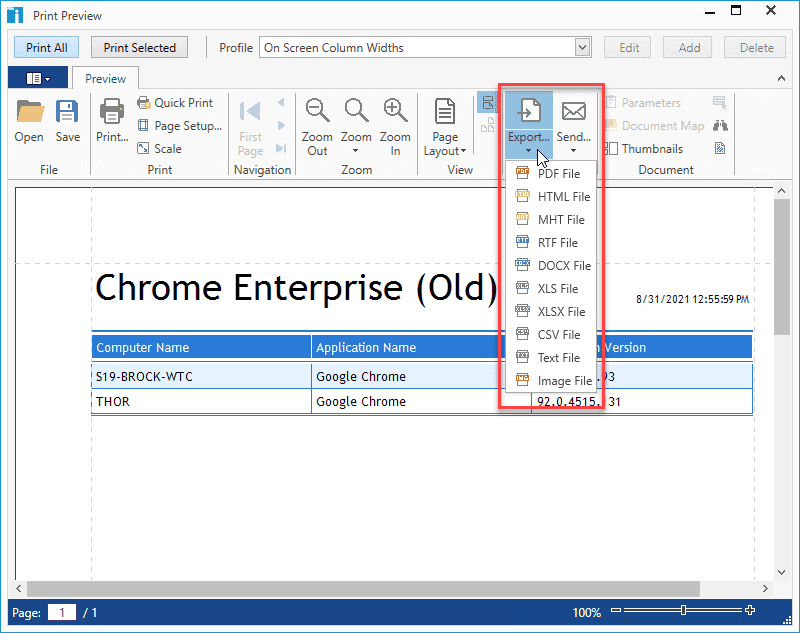This screenshot has width=800, height=633.
Task: Click the zoom slider plus button
Action: (x=749, y=610)
